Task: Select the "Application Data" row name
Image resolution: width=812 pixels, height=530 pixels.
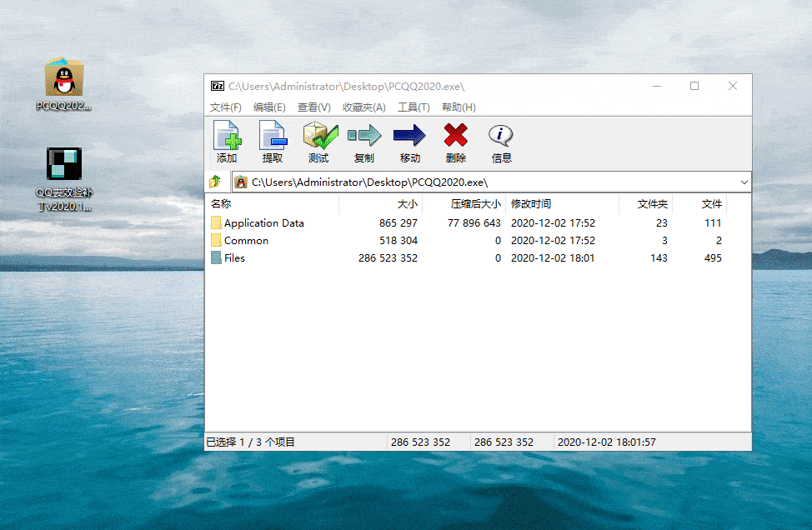Action: [x=264, y=223]
